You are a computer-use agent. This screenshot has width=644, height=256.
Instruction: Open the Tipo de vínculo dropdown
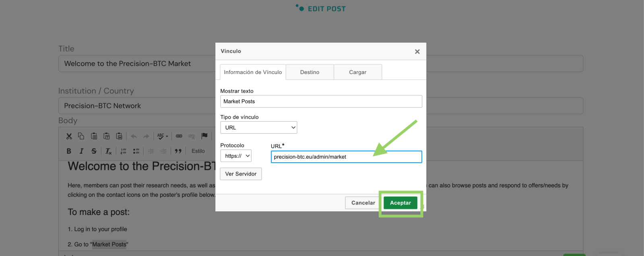[258, 128]
